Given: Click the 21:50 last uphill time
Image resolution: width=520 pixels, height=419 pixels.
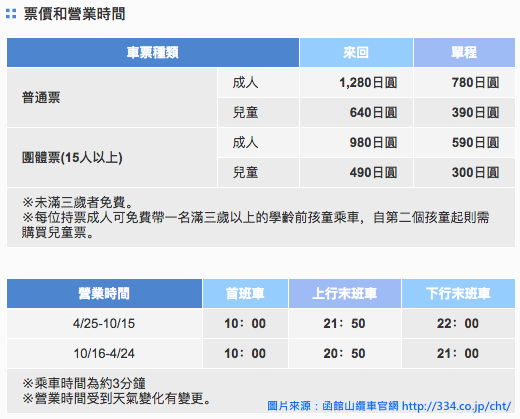Looking at the screenshot, I should tap(345, 324).
